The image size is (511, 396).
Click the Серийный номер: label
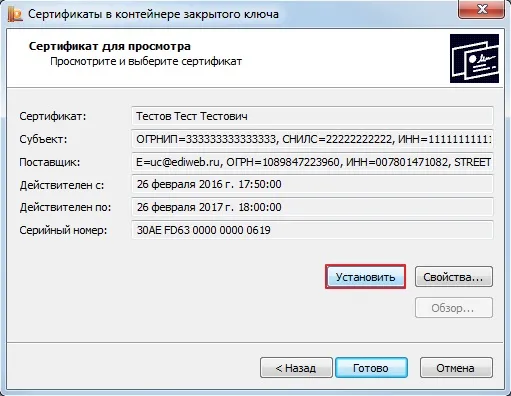[63, 230]
